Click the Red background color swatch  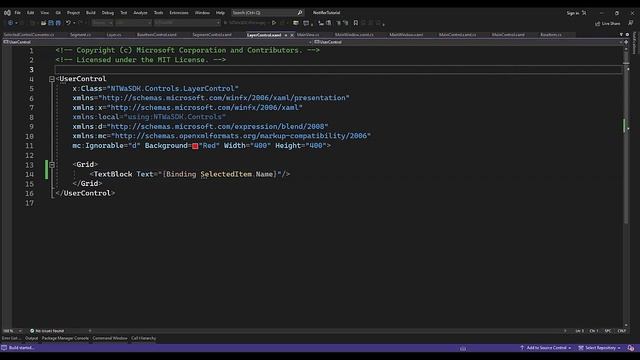click(195, 146)
